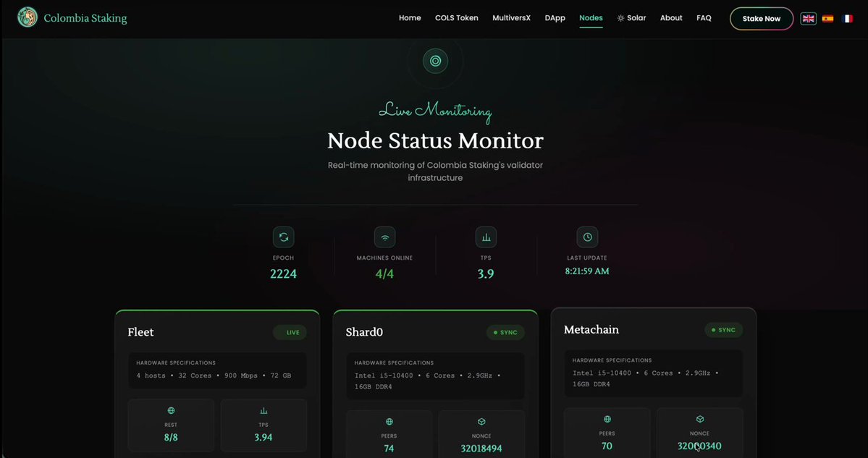Click the globe icon in Shard0 Peers tile
Screen dimensions: 868x458
point(389,422)
